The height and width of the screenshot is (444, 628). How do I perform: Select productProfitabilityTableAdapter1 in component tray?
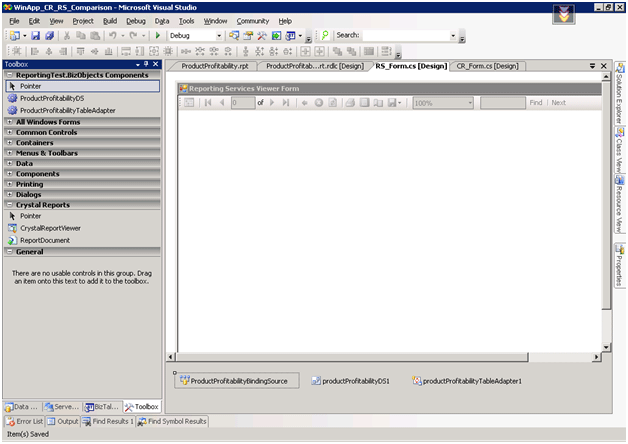click(x=467, y=381)
